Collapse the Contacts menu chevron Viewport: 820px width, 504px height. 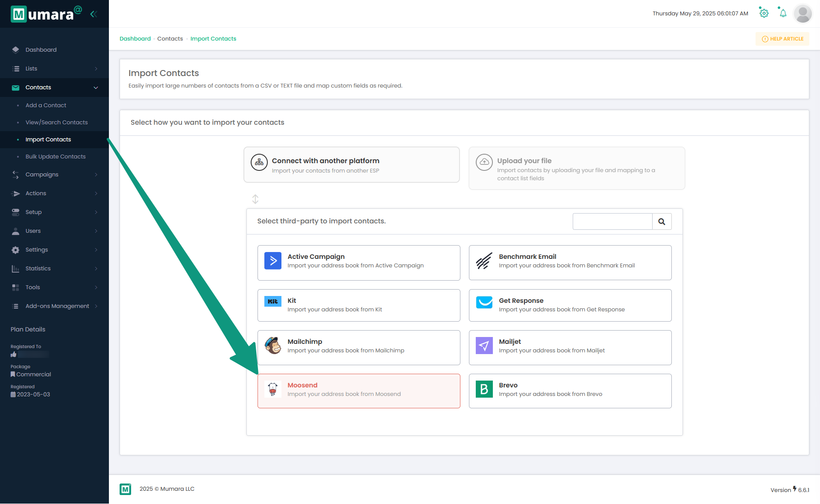pyautogui.click(x=96, y=88)
